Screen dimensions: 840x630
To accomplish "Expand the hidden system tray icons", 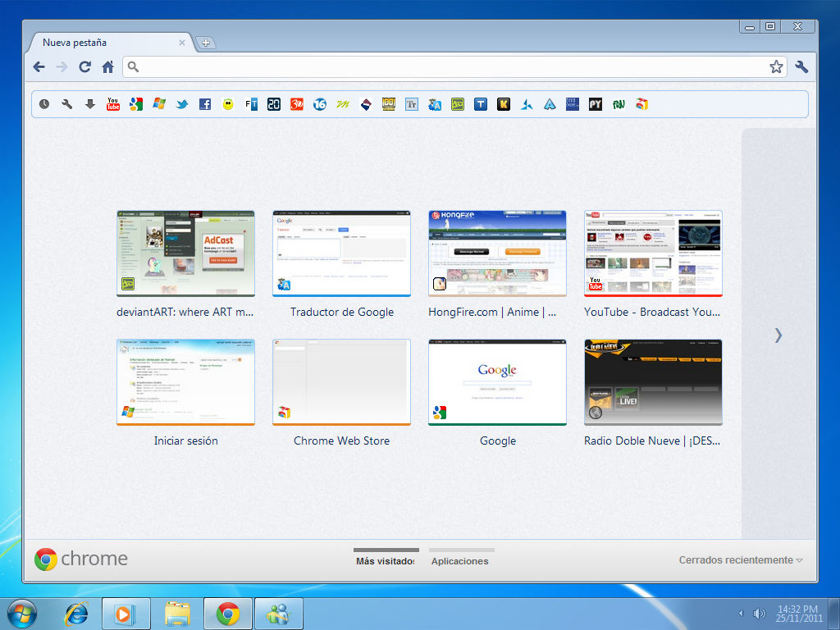I will 741,613.
